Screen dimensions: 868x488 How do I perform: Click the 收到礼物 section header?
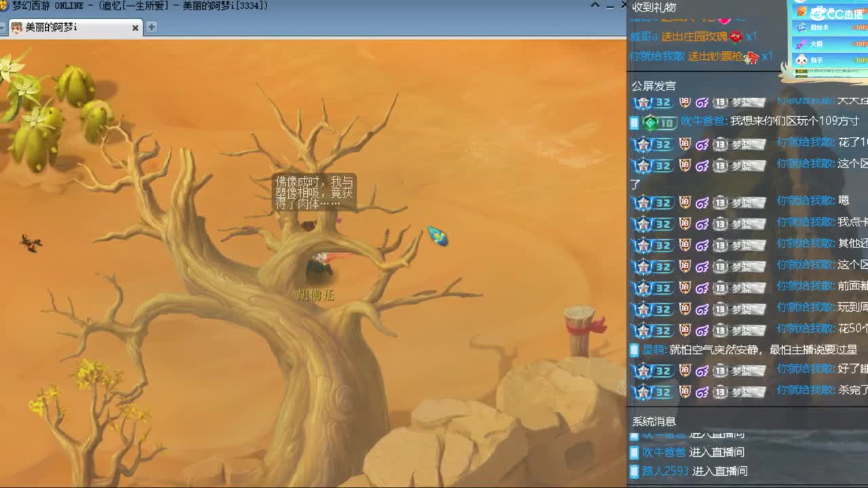click(654, 7)
